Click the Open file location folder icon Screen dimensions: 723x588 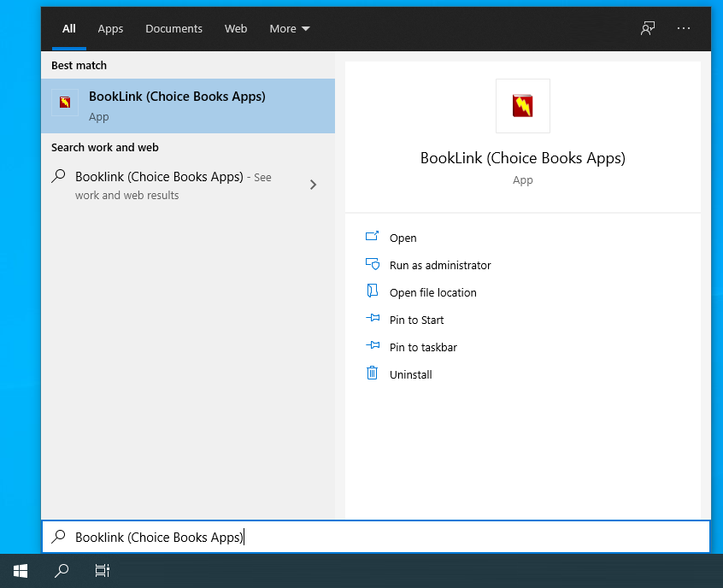[x=372, y=291]
